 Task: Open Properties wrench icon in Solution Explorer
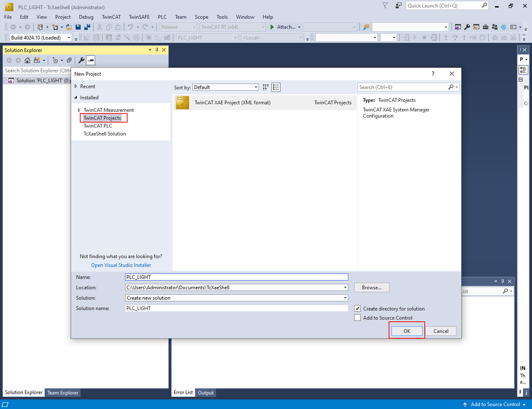(81, 60)
